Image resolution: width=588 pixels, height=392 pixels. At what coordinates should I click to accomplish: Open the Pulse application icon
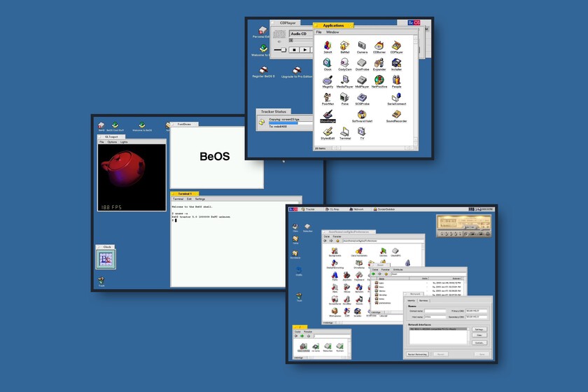point(344,98)
